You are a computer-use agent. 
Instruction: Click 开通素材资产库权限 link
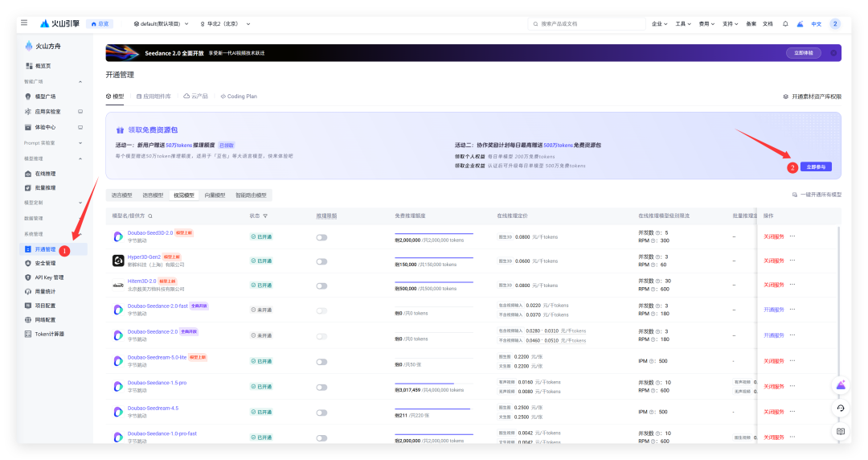[812, 97]
